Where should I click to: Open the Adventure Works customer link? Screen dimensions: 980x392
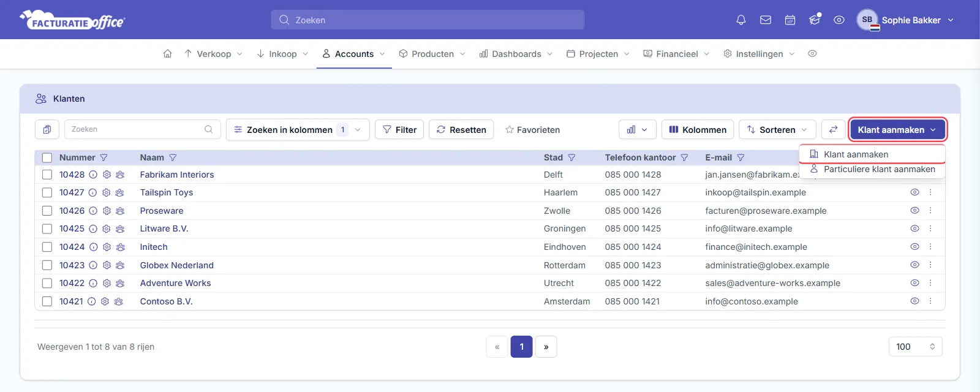point(175,283)
